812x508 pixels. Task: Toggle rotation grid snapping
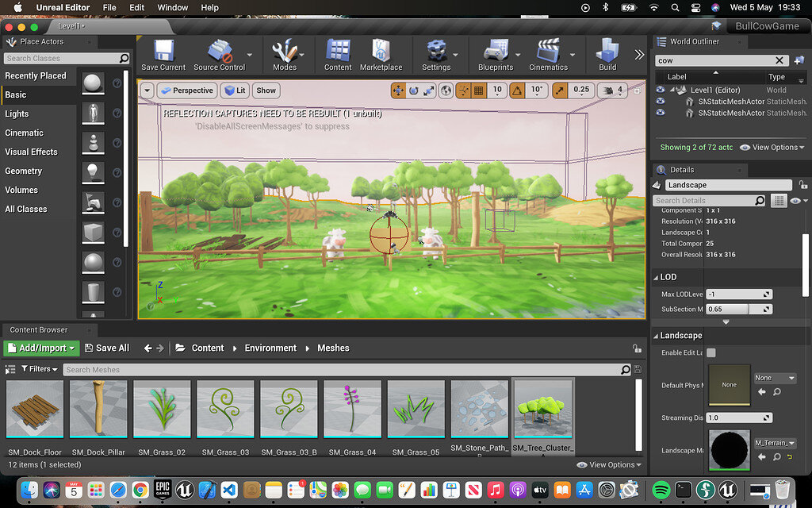click(518, 90)
